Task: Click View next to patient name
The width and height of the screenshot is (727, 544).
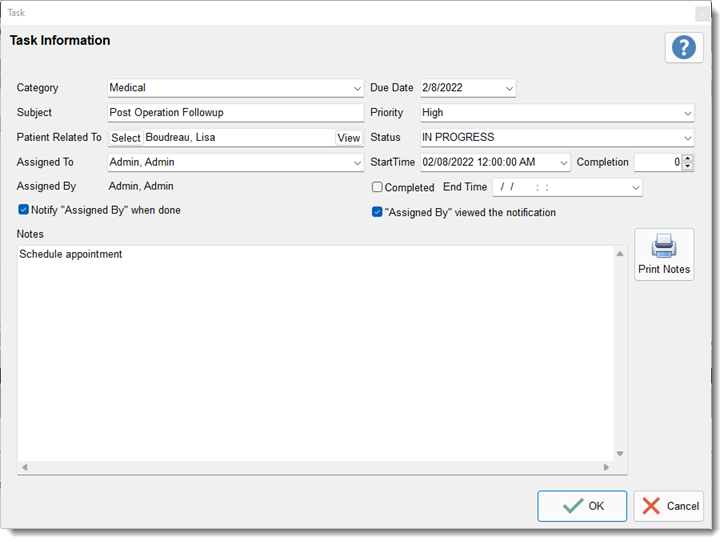Action: (348, 138)
